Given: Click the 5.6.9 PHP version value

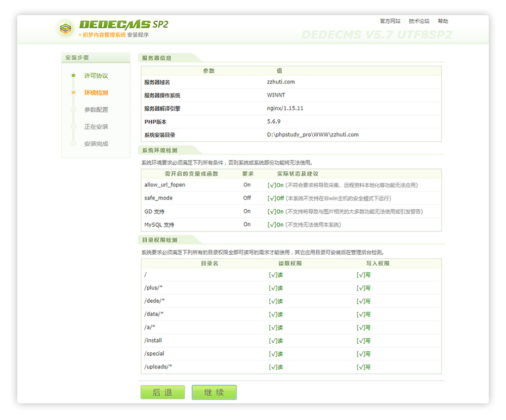Looking at the screenshot, I should pyautogui.click(x=274, y=121).
